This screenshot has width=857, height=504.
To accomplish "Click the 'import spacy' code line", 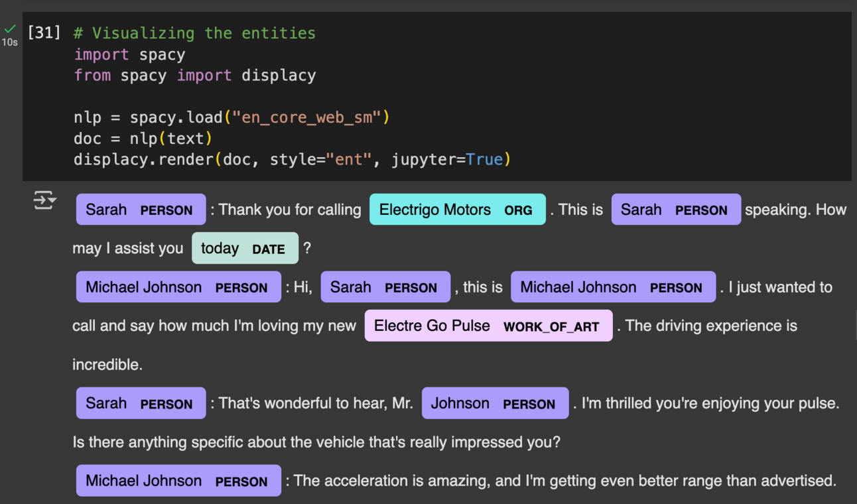I will point(129,54).
